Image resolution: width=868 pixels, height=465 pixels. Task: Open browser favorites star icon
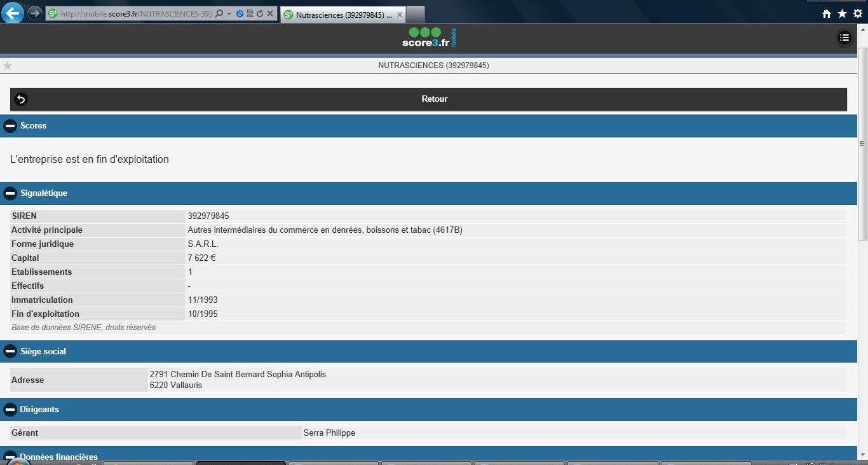pos(842,13)
